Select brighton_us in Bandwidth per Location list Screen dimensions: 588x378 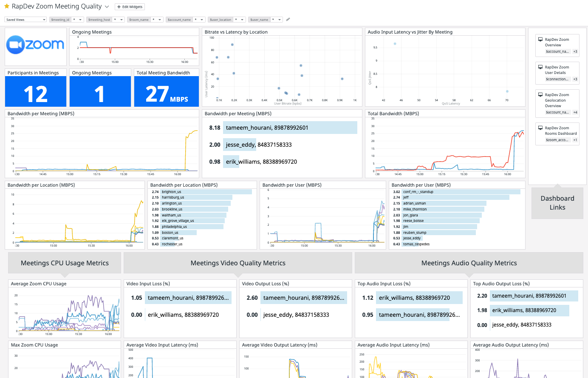202,192
